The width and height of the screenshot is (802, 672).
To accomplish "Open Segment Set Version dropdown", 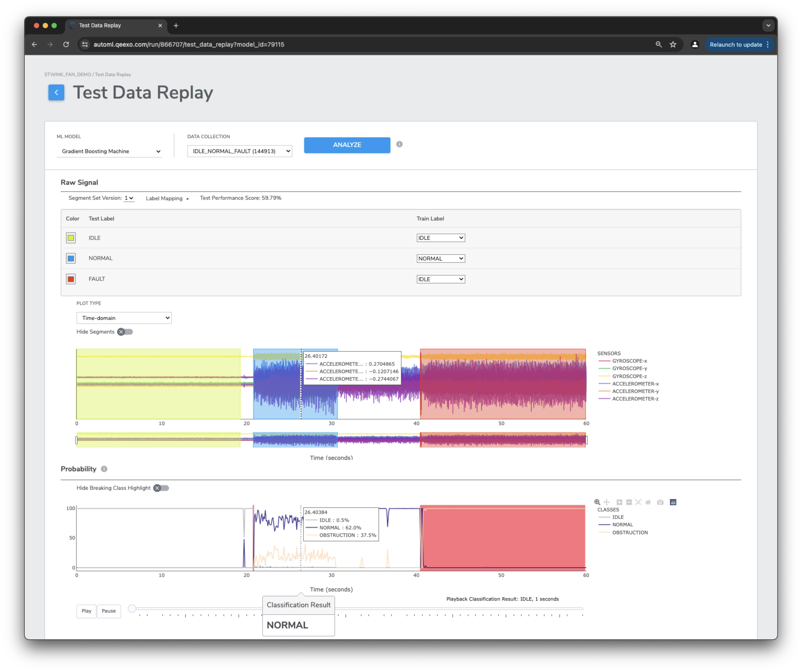I will coord(129,198).
